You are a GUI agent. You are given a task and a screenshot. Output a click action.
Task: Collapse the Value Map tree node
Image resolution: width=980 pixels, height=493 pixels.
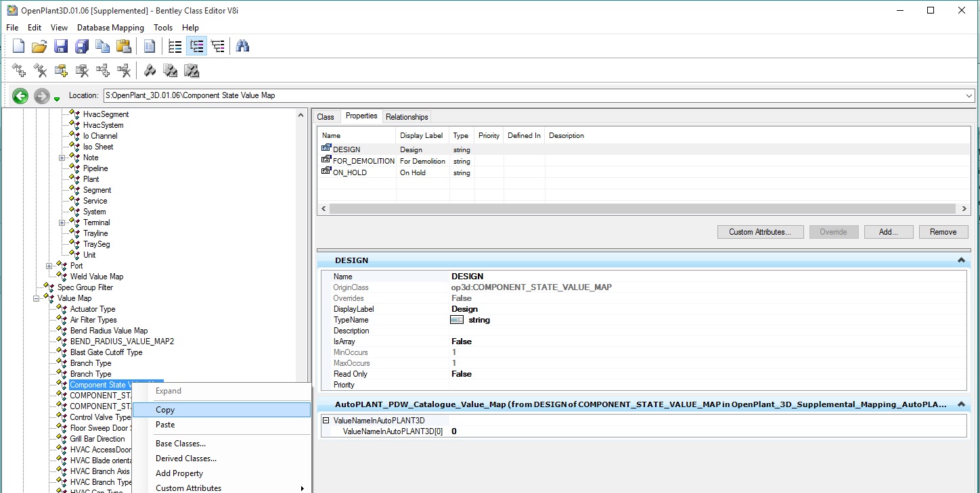click(x=36, y=298)
